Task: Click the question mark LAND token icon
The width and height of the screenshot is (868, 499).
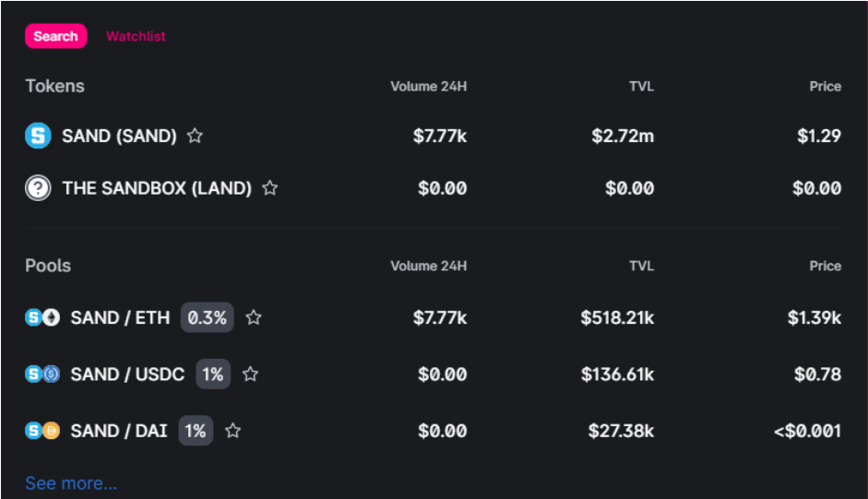Action: [38, 188]
